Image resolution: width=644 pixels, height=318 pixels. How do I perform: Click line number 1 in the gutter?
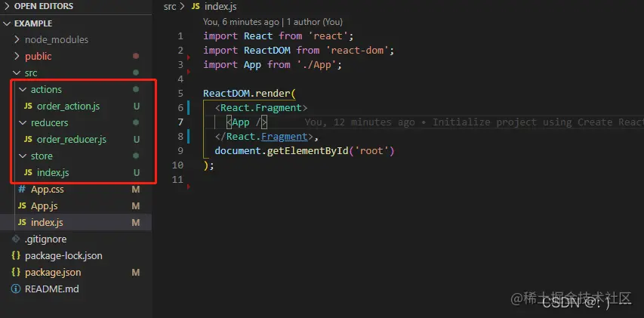180,36
